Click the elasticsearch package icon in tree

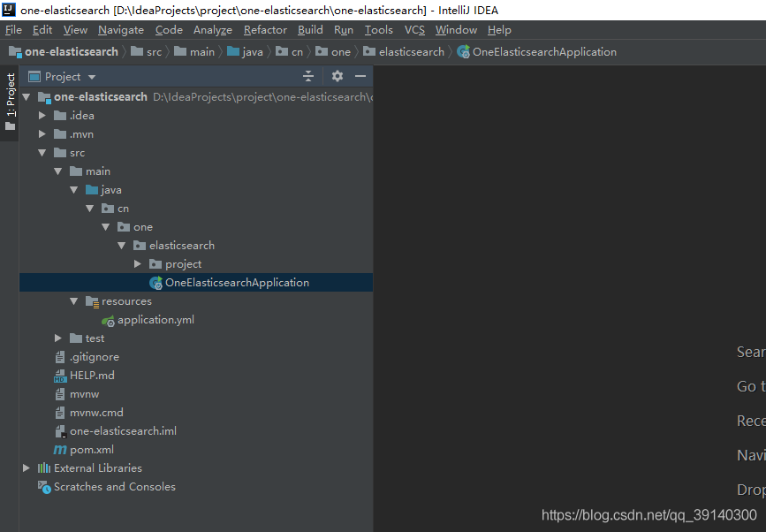tap(140, 246)
